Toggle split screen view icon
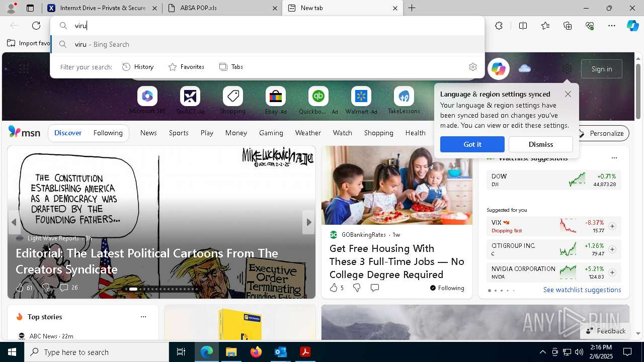 (523, 26)
